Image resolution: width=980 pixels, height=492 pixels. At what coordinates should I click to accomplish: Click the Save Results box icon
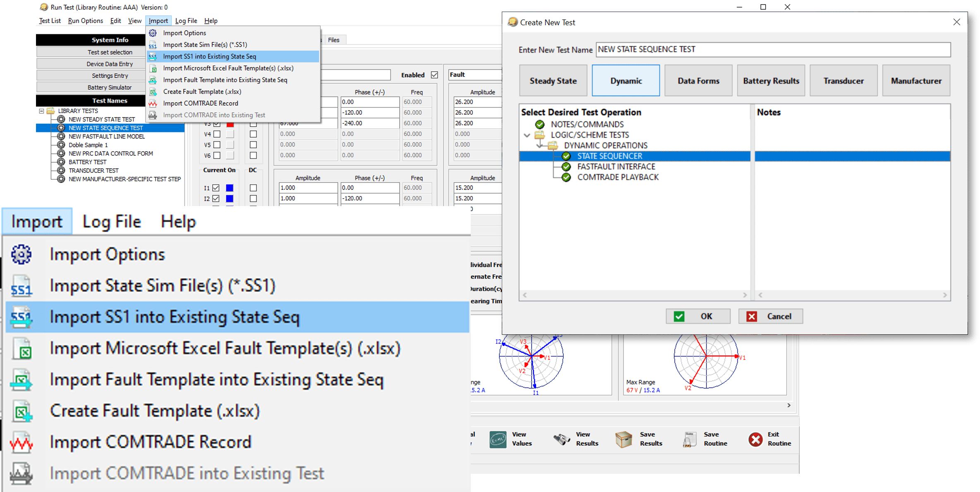pyautogui.click(x=624, y=439)
